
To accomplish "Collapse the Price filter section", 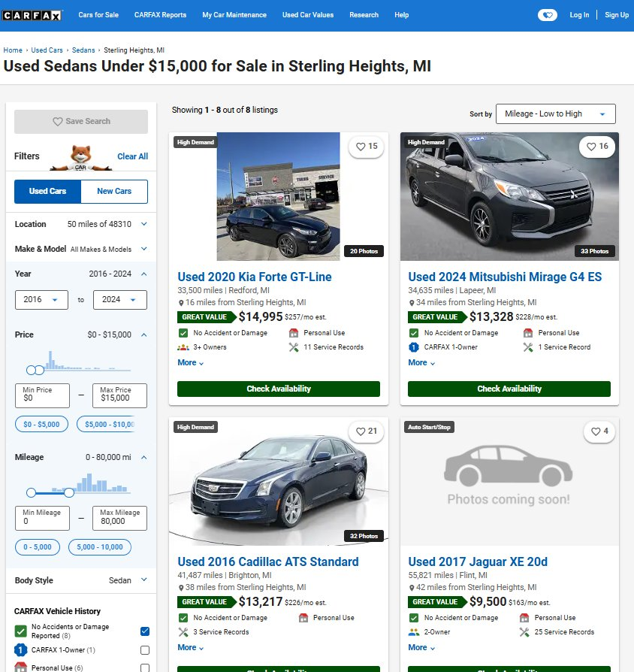I will pos(144,334).
